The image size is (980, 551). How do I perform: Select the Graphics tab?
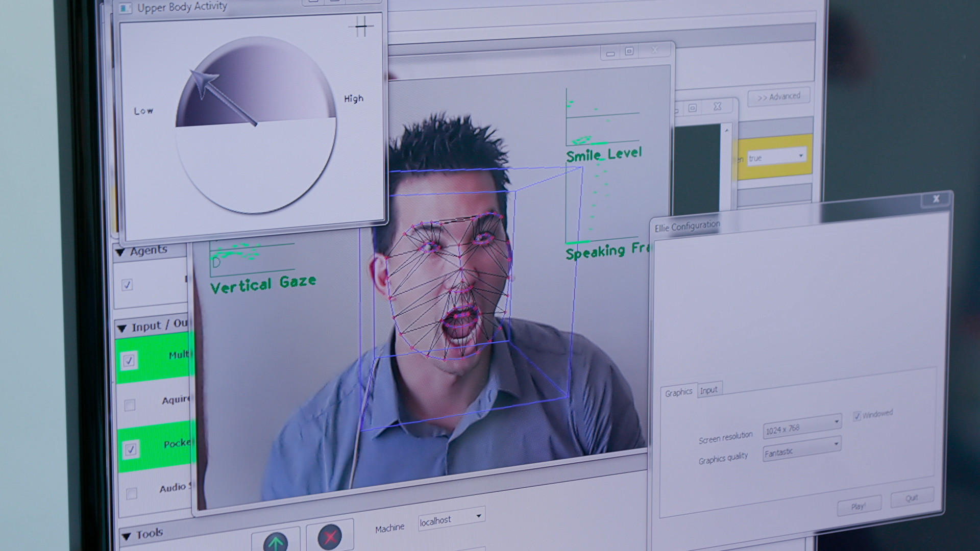pyautogui.click(x=678, y=392)
